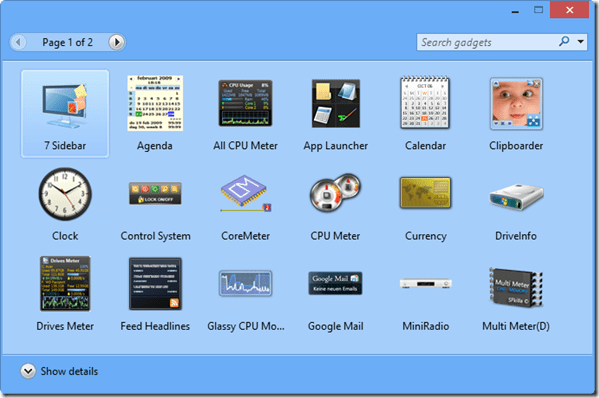Select the Currency gold card icon
This screenshot has height=398, width=599.
pyautogui.click(x=425, y=193)
